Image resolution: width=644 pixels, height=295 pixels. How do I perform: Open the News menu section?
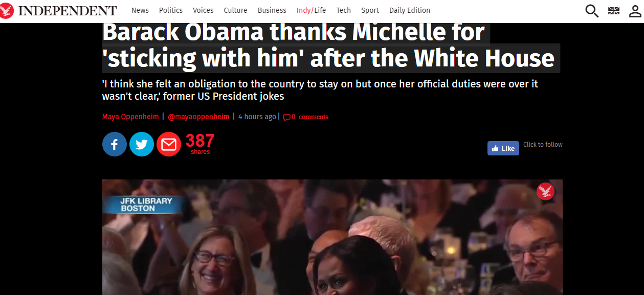(140, 10)
